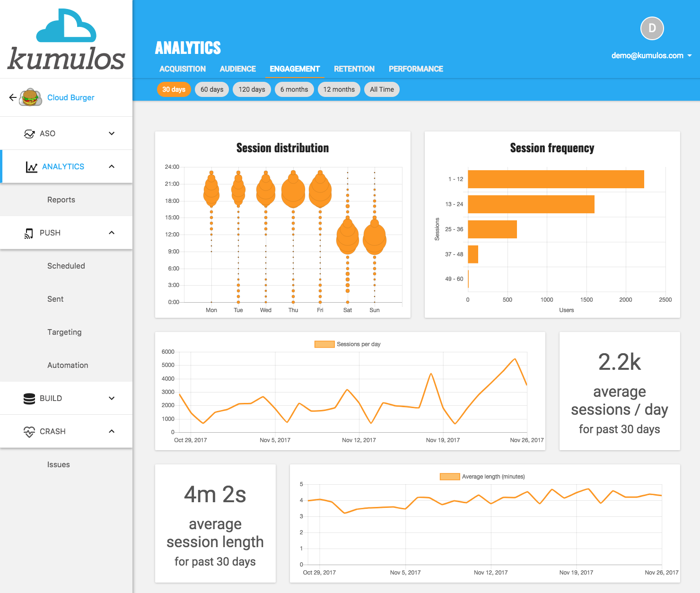The image size is (700, 593).
Task: Expand the Build section chevron
Action: 112,398
